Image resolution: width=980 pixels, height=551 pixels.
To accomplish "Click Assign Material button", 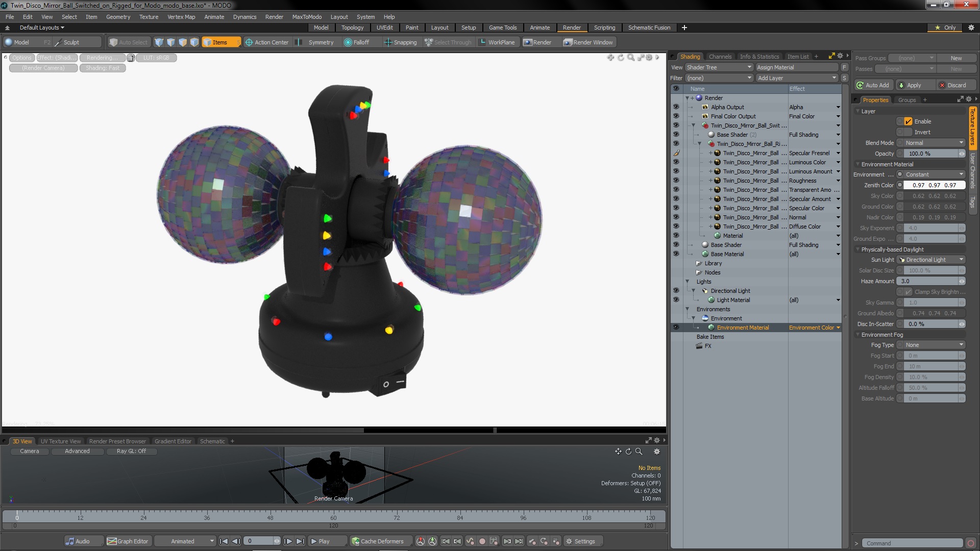I will (x=797, y=67).
